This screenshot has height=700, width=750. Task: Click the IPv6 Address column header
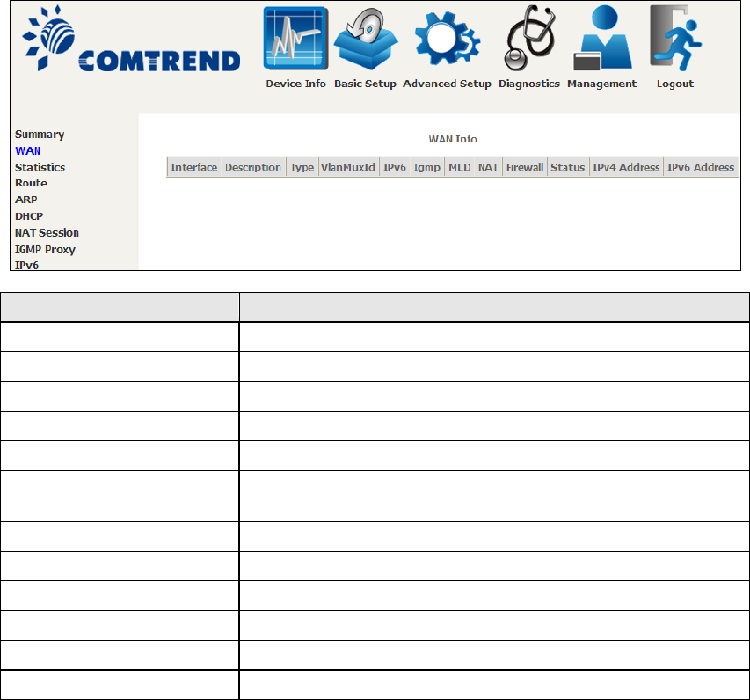coord(701,167)
